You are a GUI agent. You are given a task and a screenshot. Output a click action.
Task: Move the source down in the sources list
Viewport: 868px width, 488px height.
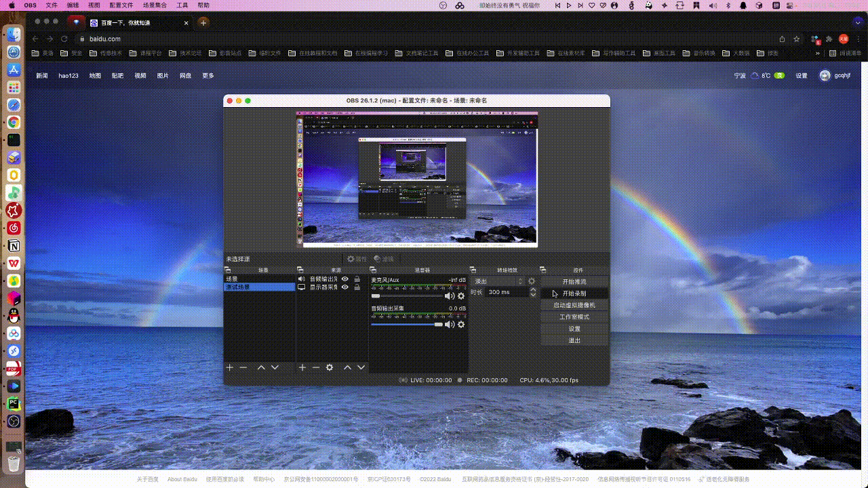[x=361, y=367]
